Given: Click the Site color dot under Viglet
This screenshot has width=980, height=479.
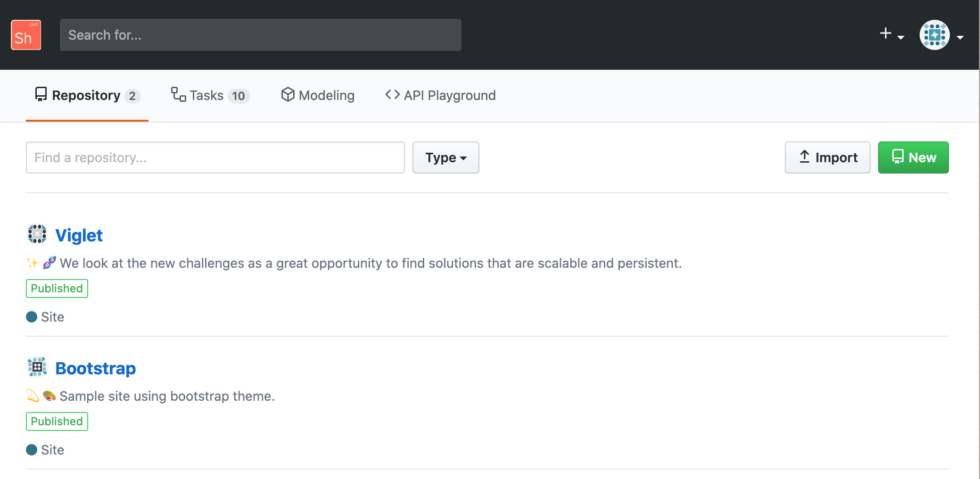Looking at the screenshot, I should pos(32,317).
